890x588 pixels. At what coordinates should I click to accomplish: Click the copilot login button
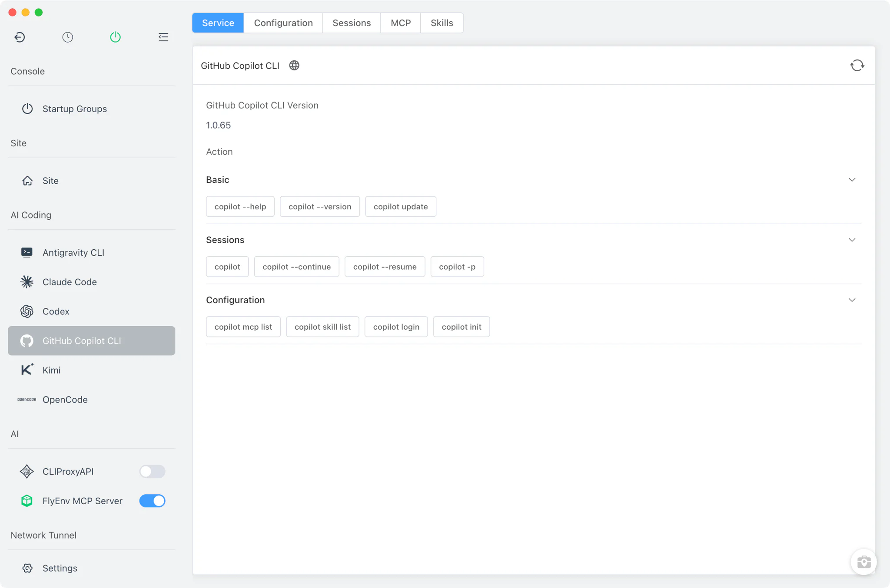click(x=396, y=327)
